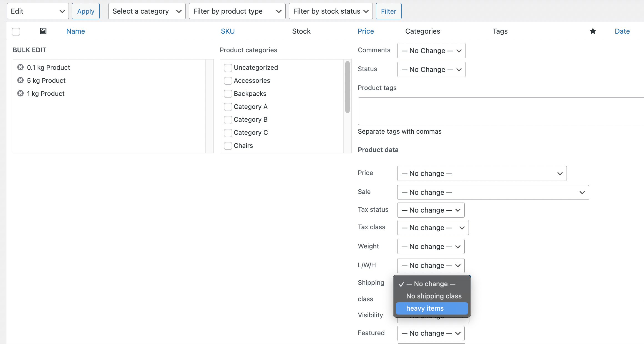The height and width of the screenshot is (344, 644).
Task: Select the SKU column header link
Action: coord(228,31)
